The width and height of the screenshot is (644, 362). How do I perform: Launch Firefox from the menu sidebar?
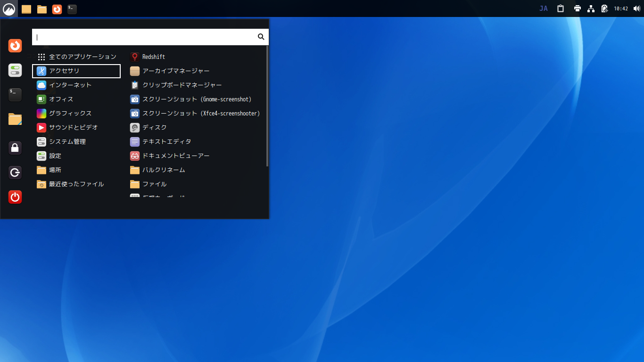pos(15,46)
